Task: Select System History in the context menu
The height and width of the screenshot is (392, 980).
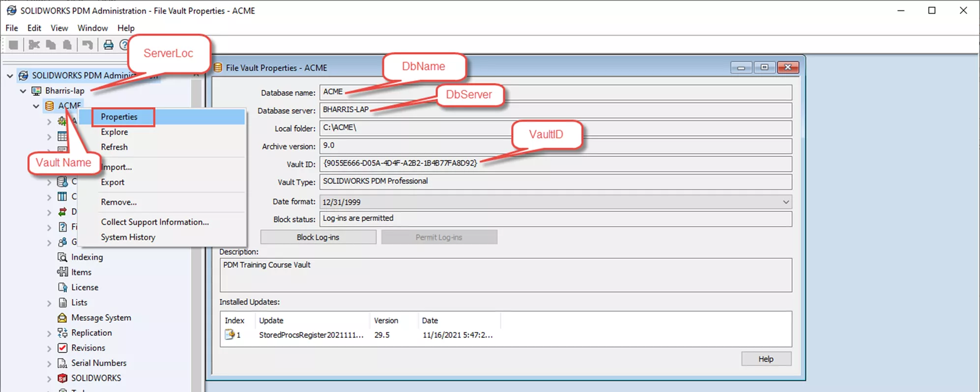Action: coord(128,238)
